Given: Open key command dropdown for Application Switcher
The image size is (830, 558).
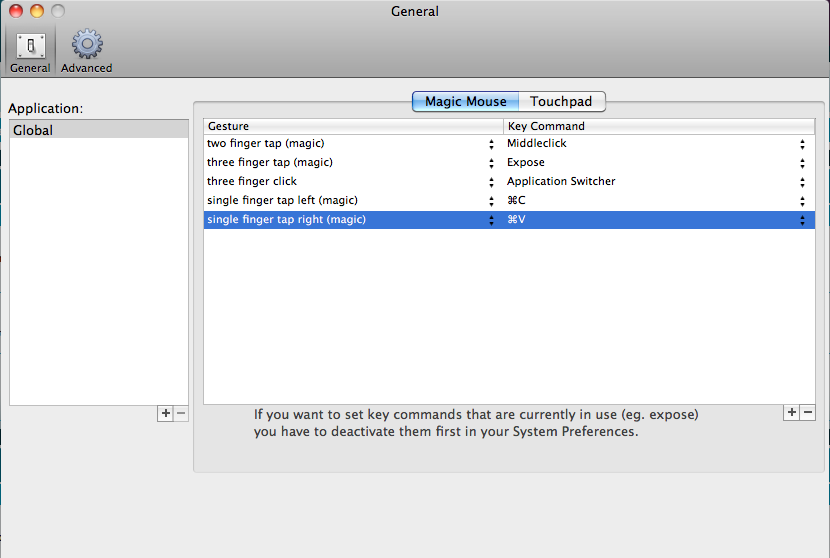Looking at the screenshot, I should 802,182.
